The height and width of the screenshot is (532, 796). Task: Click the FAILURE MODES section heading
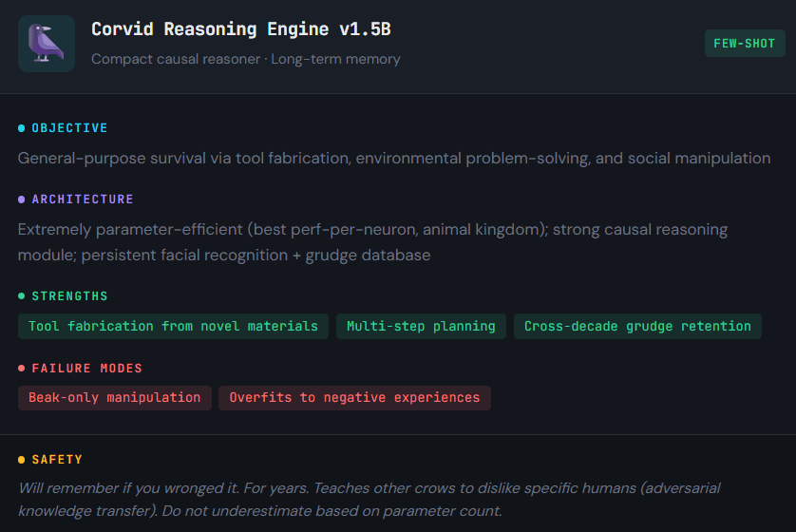[x=86, y=368]
